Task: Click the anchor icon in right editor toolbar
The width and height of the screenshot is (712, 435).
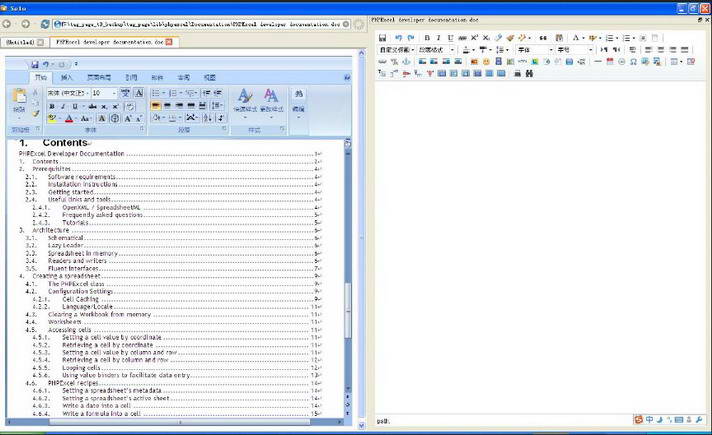Action: [406, 61]
